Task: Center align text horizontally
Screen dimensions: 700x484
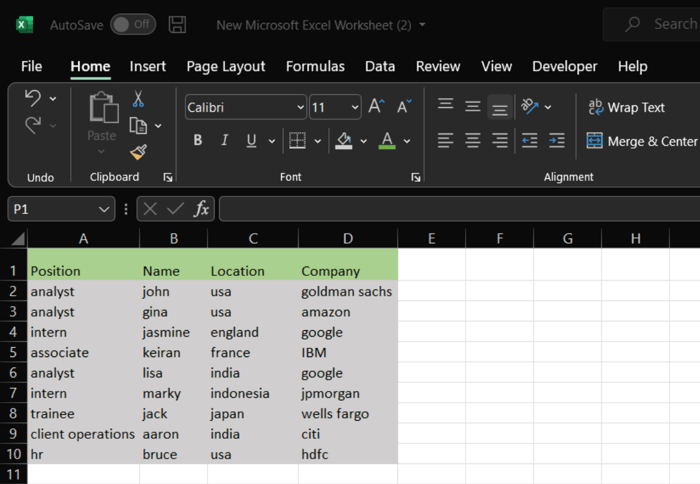Action: 472,141
